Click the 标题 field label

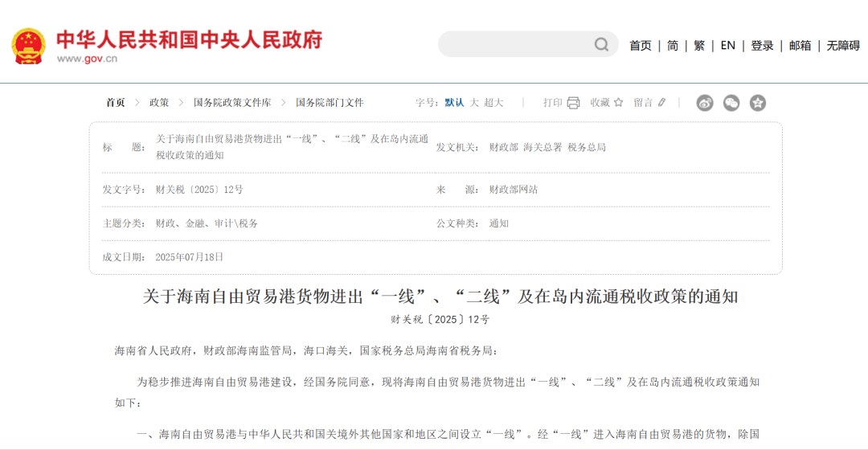124,147
